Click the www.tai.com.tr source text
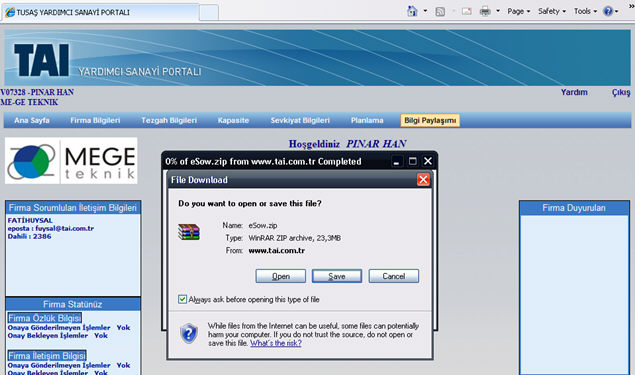Viewport: 635px width, 375px height. [277, 251]
